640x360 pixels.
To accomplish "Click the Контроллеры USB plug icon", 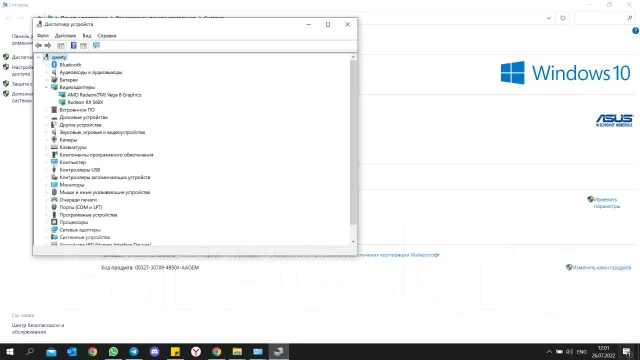I will click(x=54, y=170).
